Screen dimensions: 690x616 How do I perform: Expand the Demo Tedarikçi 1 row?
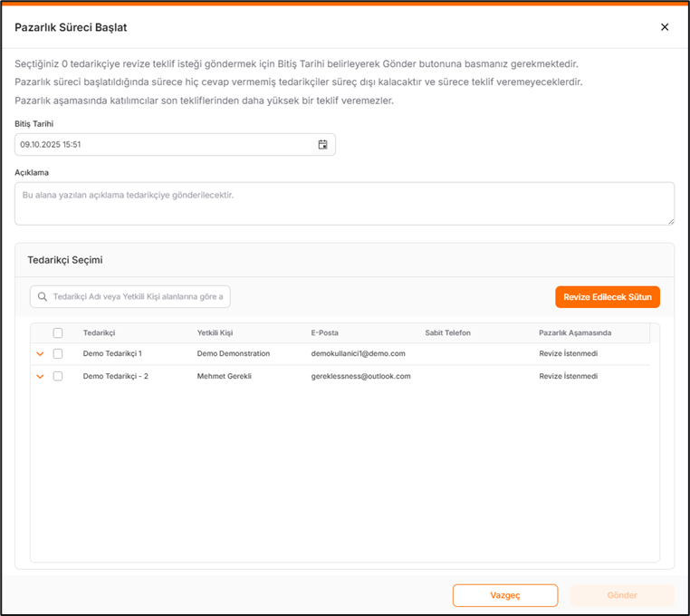[x=40, y=353]
